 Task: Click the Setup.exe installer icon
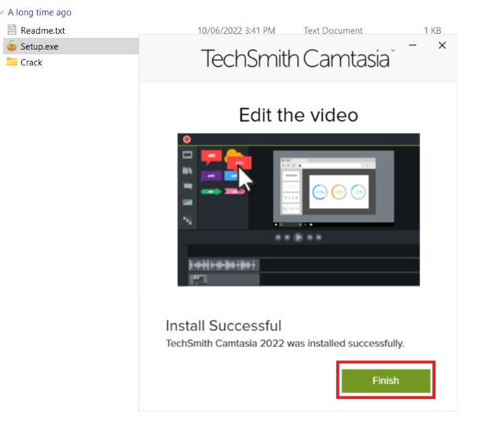tap(12, 46)
